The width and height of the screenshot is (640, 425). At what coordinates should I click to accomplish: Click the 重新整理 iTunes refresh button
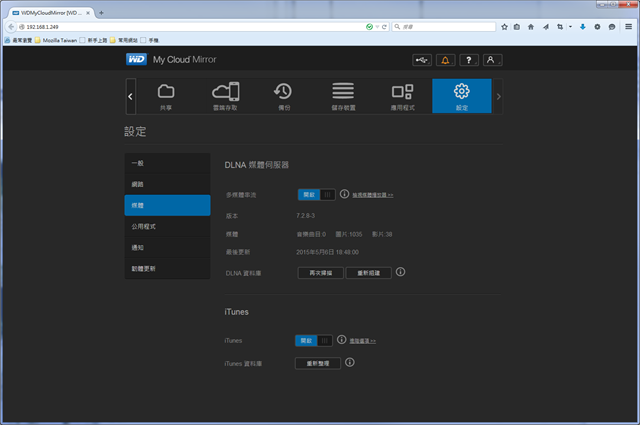(x=318, y=363)
